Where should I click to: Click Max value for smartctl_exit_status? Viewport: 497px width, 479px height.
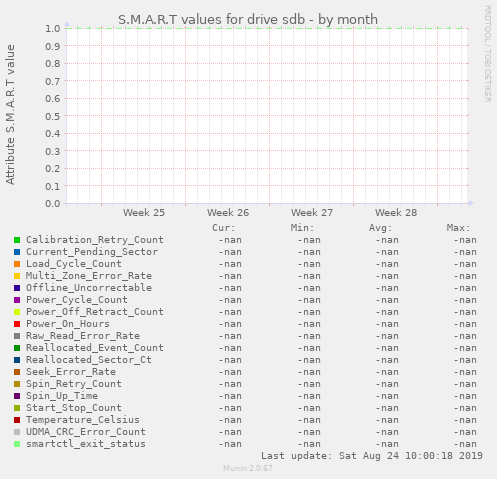[x=465, y=444]
